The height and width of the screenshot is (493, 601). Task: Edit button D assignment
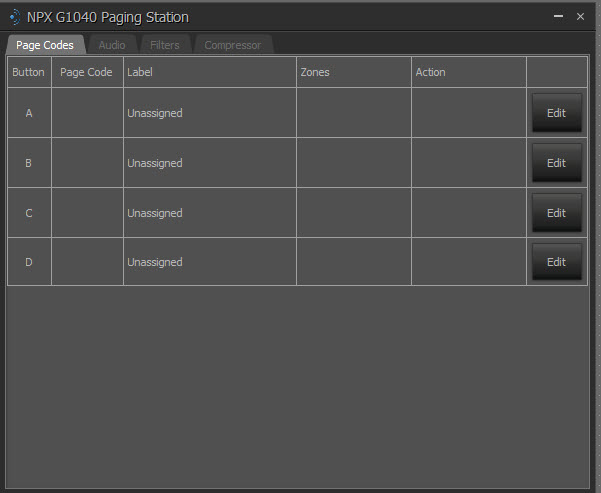[x=556, y=262]
